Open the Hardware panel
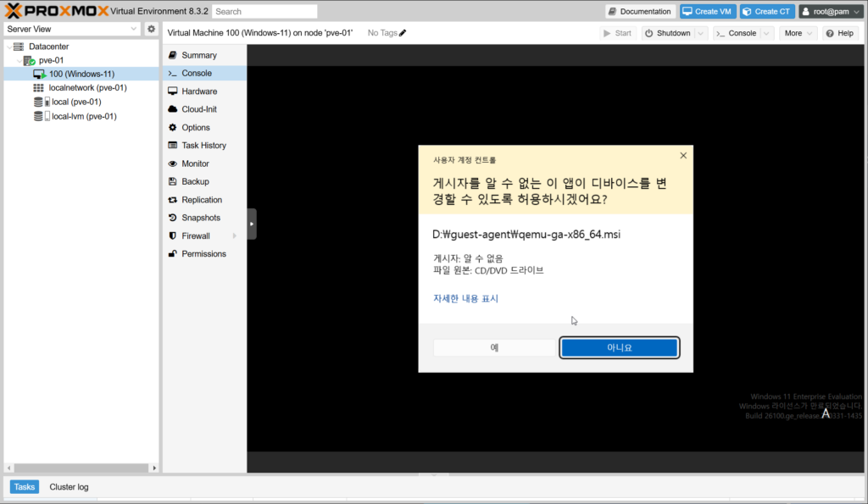 [x=198, y=91]
